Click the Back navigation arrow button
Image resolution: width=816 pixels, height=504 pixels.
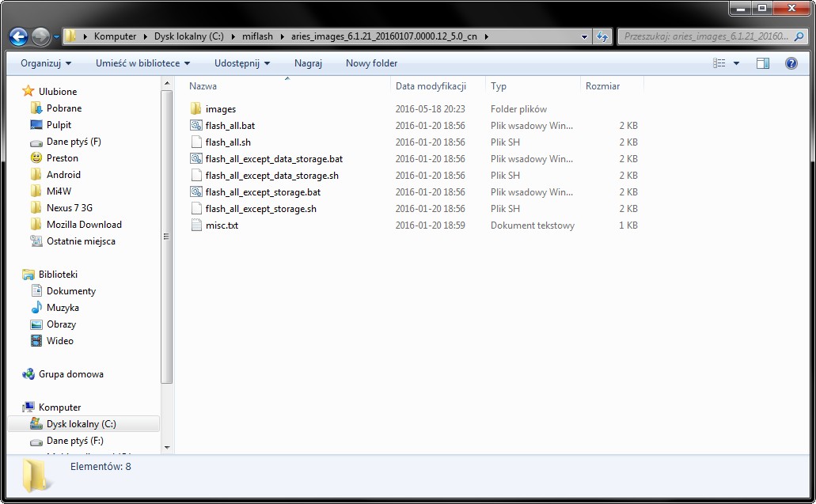[19, 36]
